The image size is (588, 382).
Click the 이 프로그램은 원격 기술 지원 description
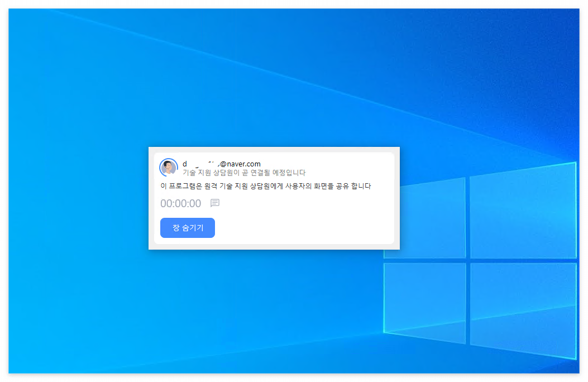(x=265, y=186)
